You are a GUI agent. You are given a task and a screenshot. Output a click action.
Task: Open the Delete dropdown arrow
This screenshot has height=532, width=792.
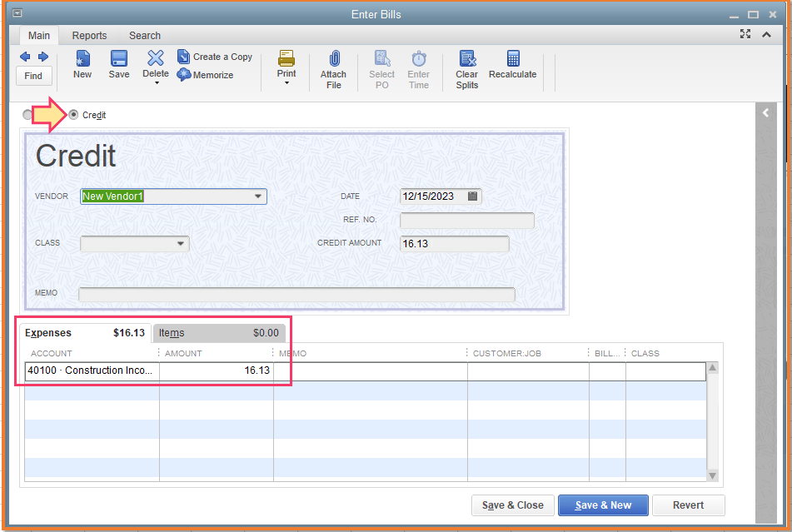(x=157, y=82)
